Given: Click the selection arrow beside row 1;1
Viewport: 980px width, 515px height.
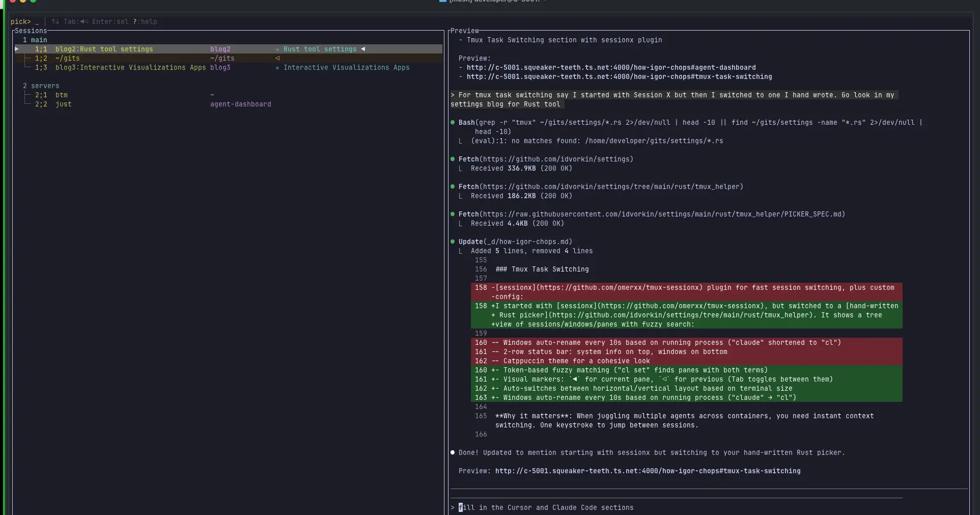Looking at the screenshot, I should (x=17, y=49).
